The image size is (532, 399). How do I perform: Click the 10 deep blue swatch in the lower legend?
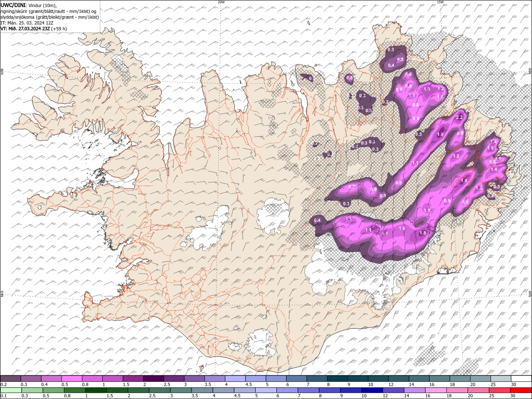[372, 390]
